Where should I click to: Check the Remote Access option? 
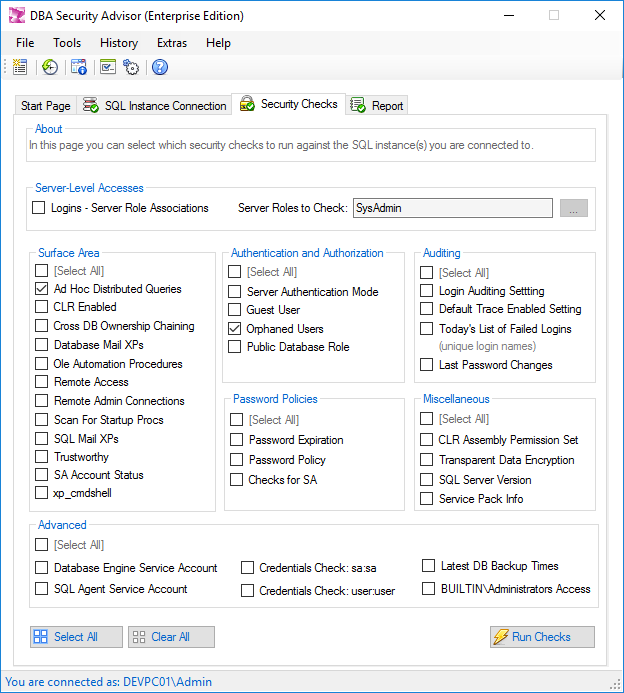pos(42,381)
